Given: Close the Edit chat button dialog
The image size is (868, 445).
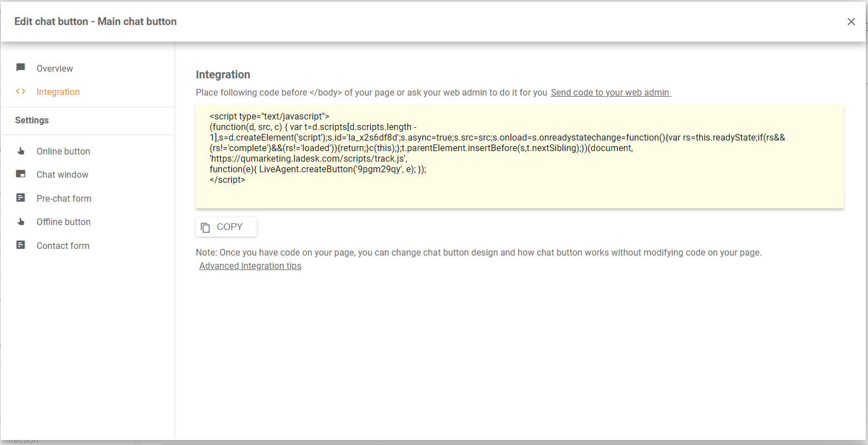Looking at the screenshot, I should 851,22.
